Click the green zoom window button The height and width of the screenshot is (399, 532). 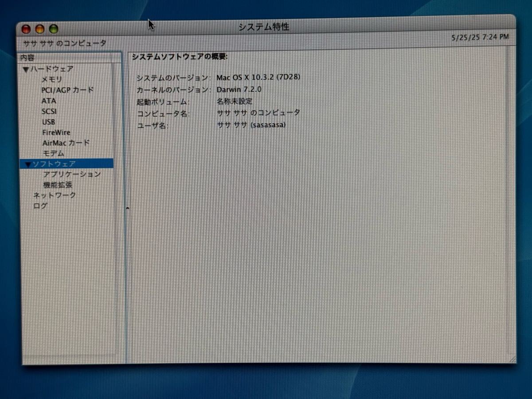tap(54, 29)
